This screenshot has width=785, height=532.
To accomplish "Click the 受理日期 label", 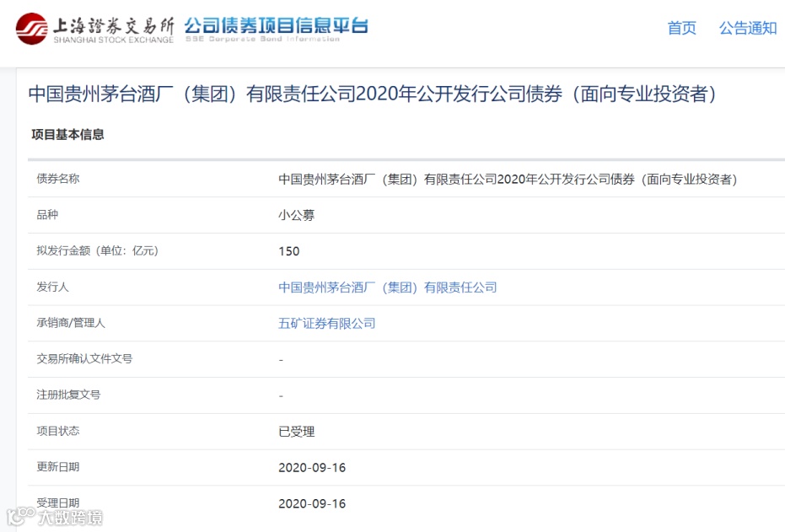I will pyautogui.click(x=58, y=502).
